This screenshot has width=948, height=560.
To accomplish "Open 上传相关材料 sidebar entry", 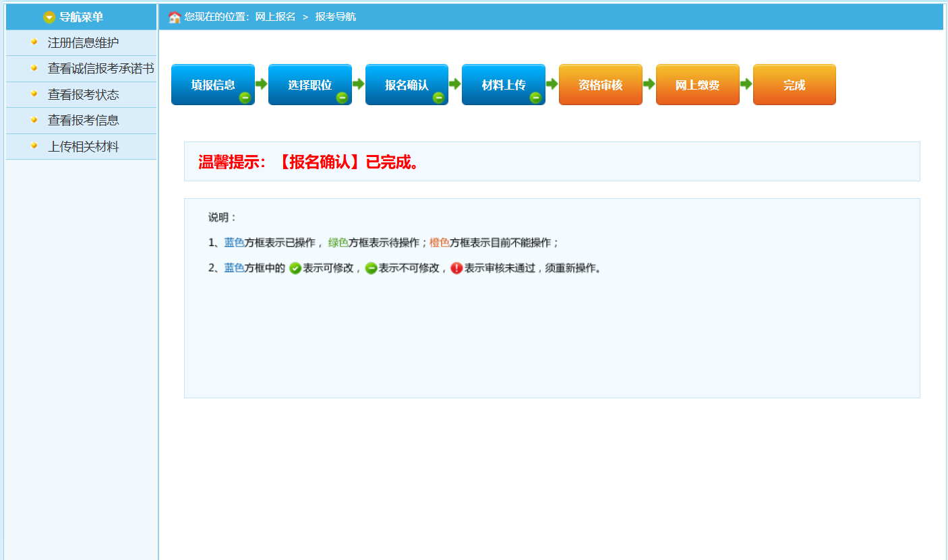I will [x=83, y=147].
